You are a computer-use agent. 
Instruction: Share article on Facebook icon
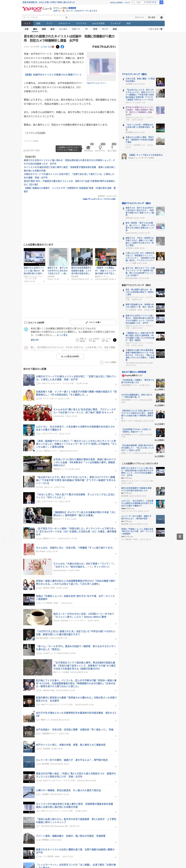pyautogui.click(x=62, y=47)
